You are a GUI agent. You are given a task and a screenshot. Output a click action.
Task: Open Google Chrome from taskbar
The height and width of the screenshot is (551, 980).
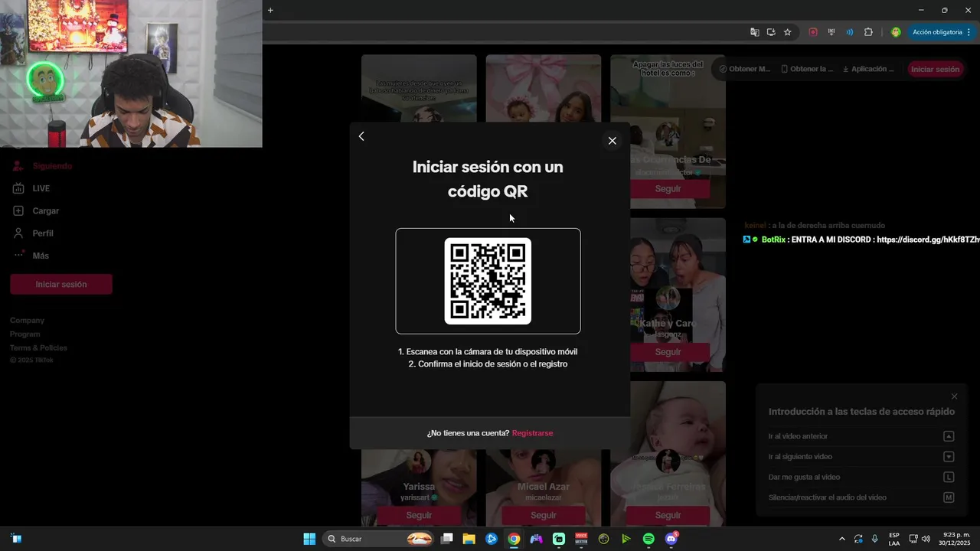[x=514, y=539]
